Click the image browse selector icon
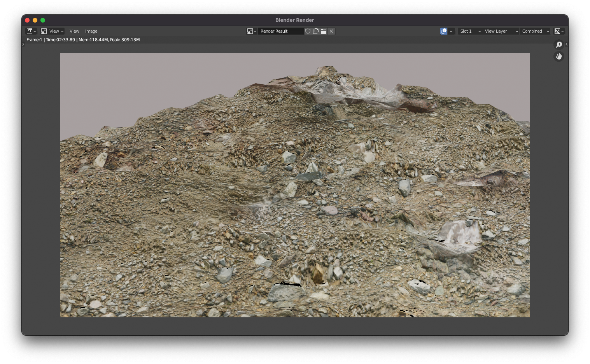The width and height of the screenshot is (590, 364). tap(251, 31)
